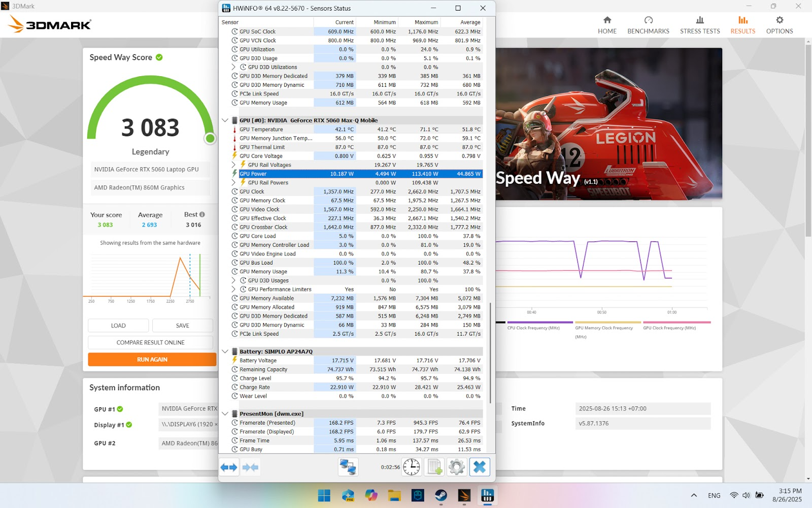Open Steam from taskbar
The width and height of the screenshot is (812, 508).
pos(441,495)
